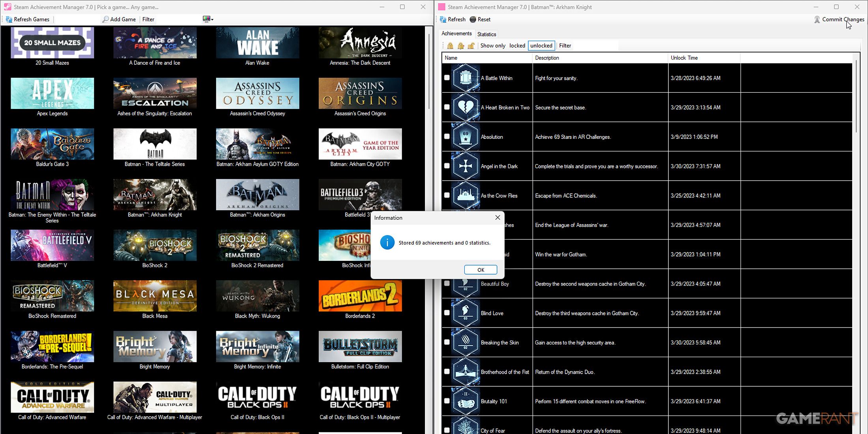Screen dimensions: 868x434
Task: Open the game type filter dropdown icon
Action: tap(208, 19)
